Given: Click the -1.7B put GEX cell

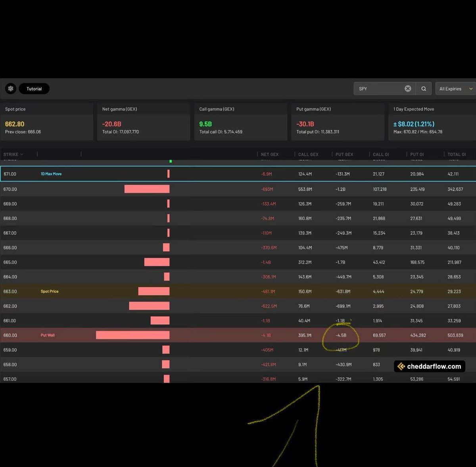Looking at the screenshot, I should coord(340,262).
